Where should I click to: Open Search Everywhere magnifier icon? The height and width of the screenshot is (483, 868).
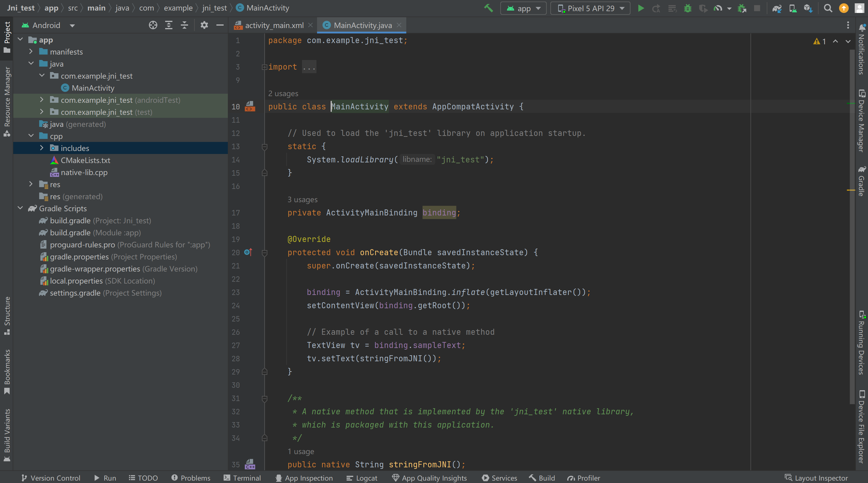828,8
